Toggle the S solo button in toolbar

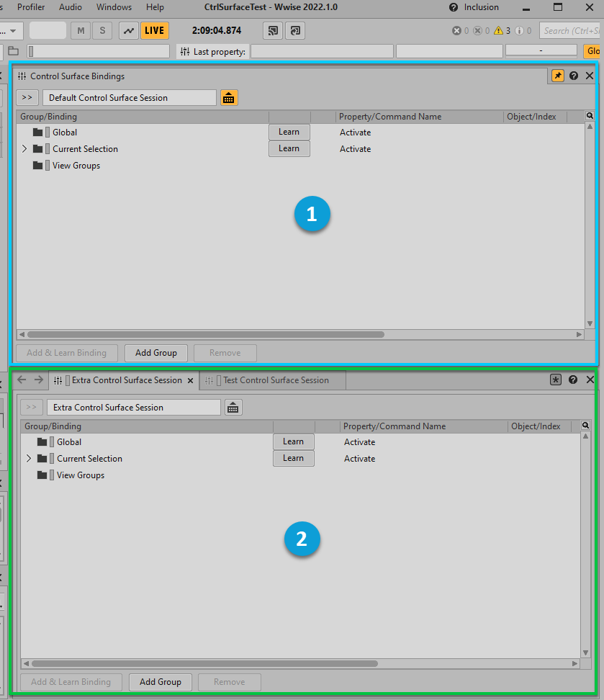click(x=102, y=30)
